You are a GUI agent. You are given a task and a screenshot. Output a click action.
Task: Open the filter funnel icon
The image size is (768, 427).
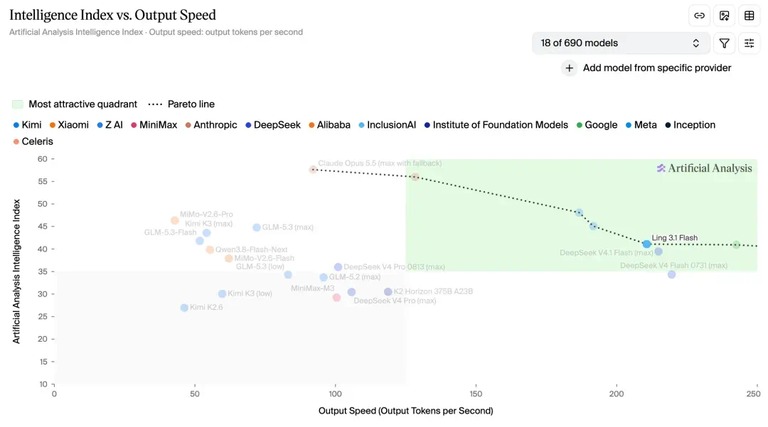[x=724, y=43]
